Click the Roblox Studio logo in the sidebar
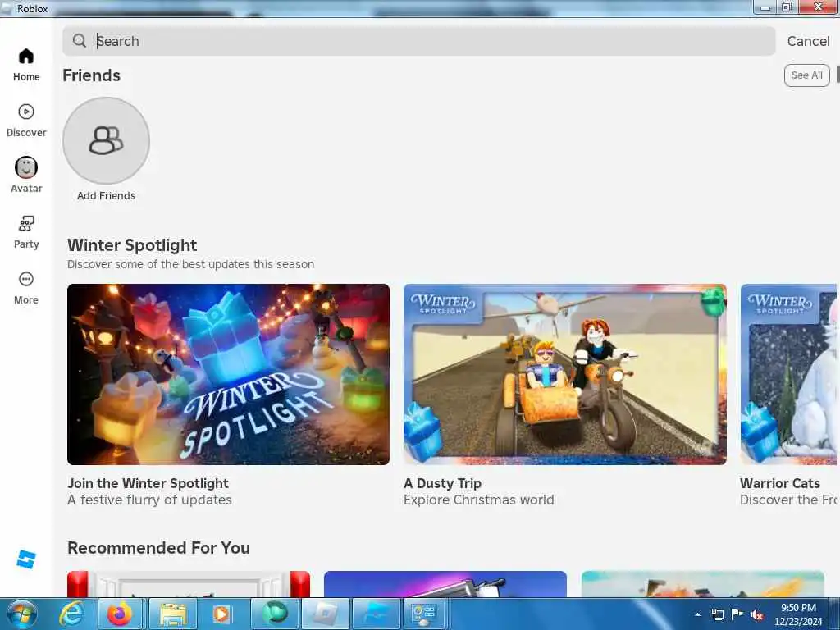Image resolution: width=840 pixels, height=630 pixels. point(26,559)
